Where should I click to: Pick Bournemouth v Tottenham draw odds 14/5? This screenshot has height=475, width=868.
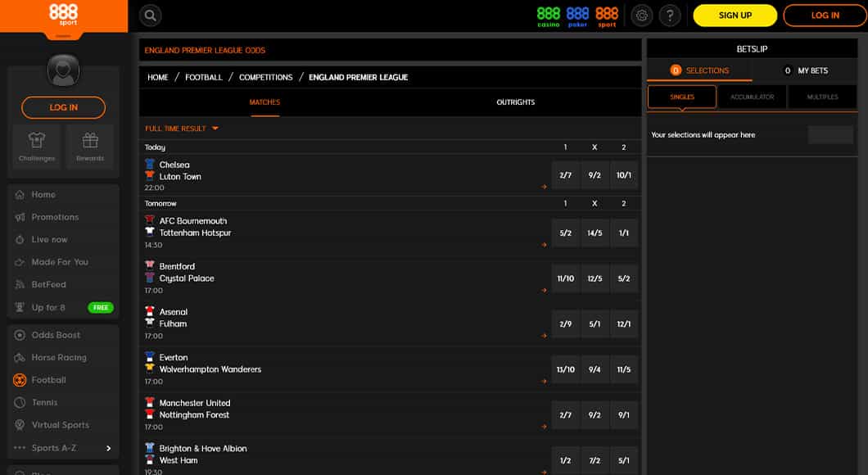(x=594, y=233)
